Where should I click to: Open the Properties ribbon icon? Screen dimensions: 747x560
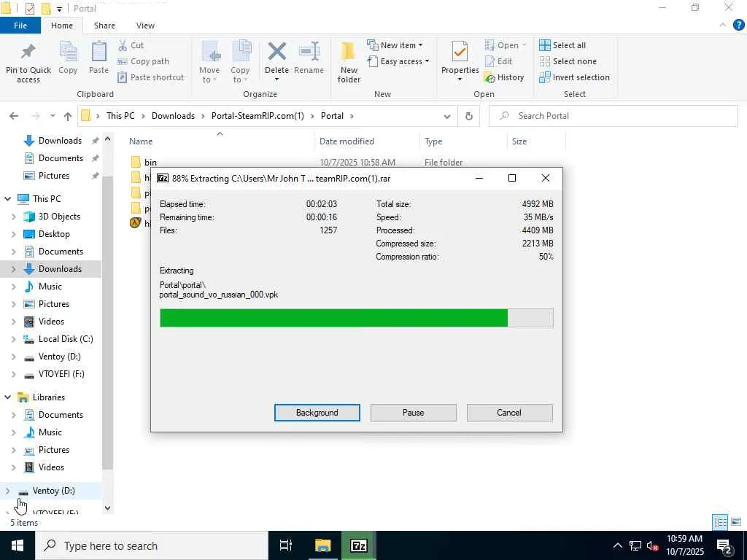coord(460,52)
